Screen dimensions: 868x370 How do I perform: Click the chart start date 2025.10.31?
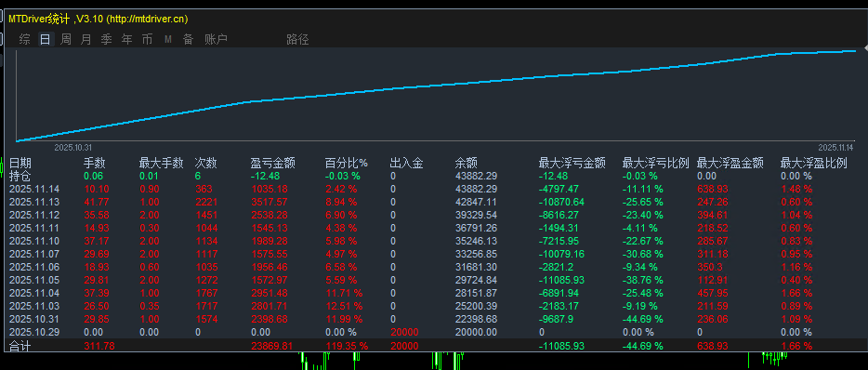point(72,148)
